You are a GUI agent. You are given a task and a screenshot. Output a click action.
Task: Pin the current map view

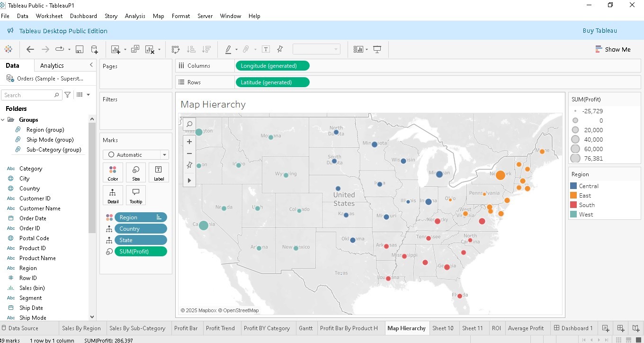[x=189, y=165]
